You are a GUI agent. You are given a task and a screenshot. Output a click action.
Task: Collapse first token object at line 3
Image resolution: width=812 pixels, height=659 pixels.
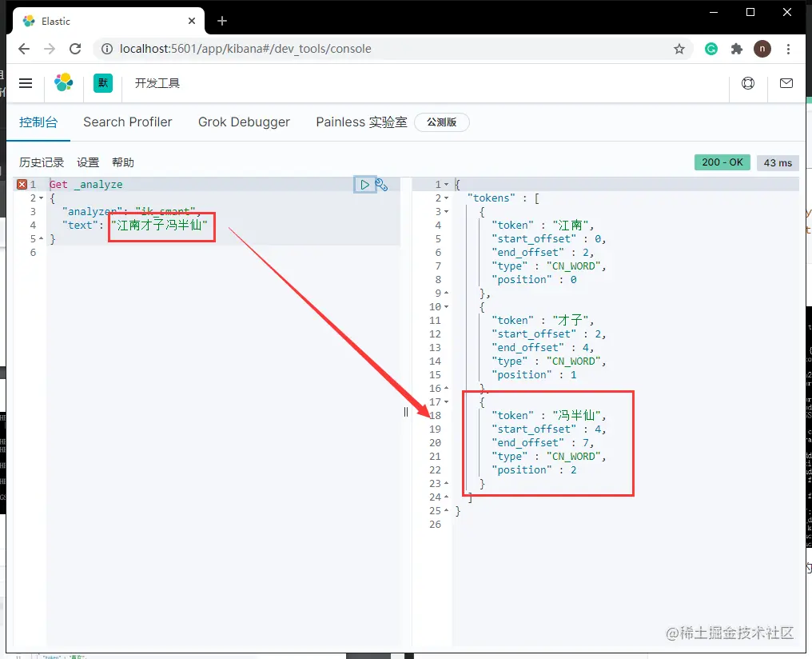pos(447,211)
